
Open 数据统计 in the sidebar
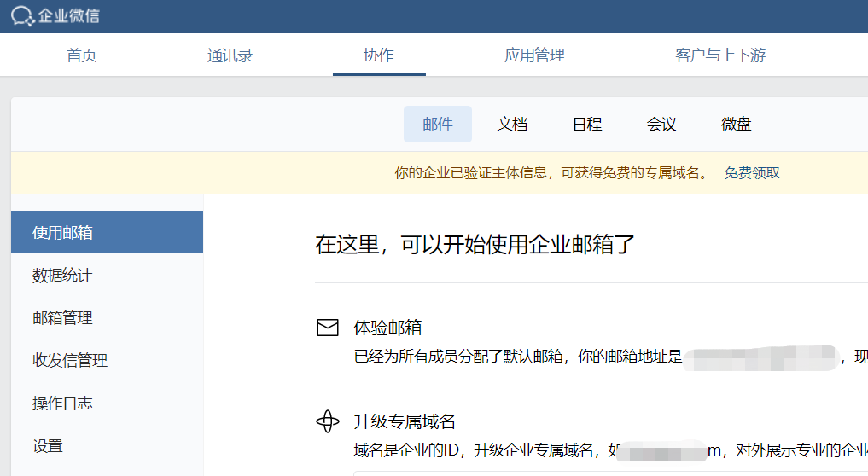63,276
